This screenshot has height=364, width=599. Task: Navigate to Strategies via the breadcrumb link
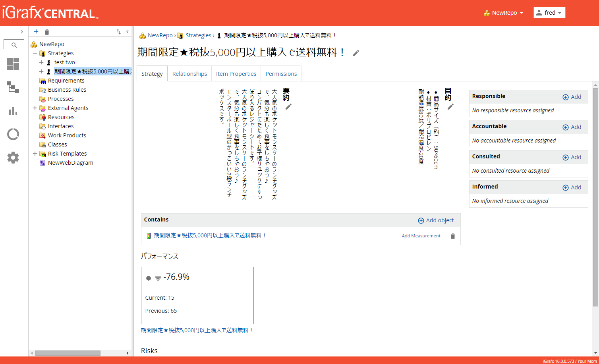(198, 35)
